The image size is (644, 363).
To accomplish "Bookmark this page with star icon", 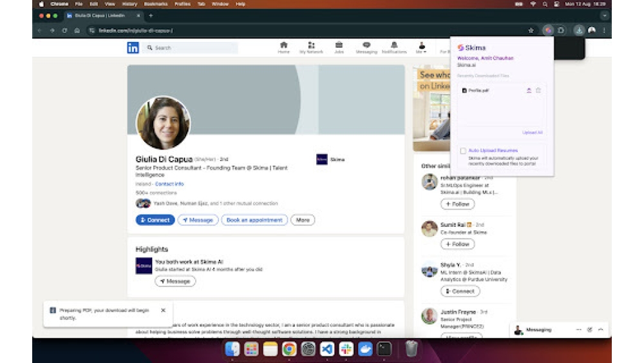I will pos(531,30).
